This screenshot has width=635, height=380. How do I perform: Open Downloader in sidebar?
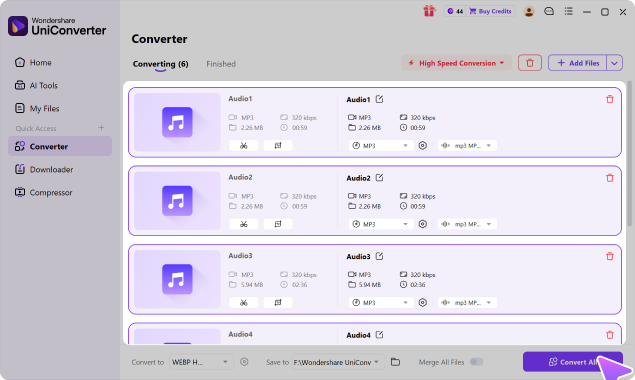click(x=60, y=169)
